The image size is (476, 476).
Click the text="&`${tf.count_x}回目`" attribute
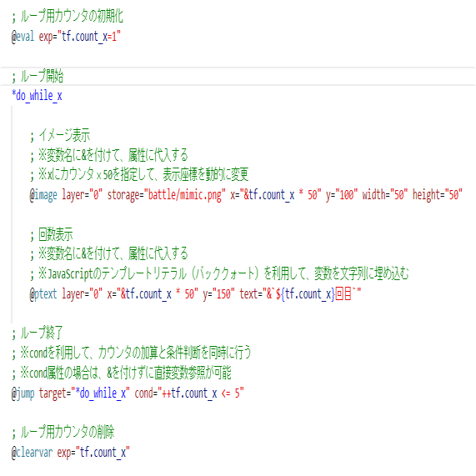pyautogui.click(x=300, y=294)
